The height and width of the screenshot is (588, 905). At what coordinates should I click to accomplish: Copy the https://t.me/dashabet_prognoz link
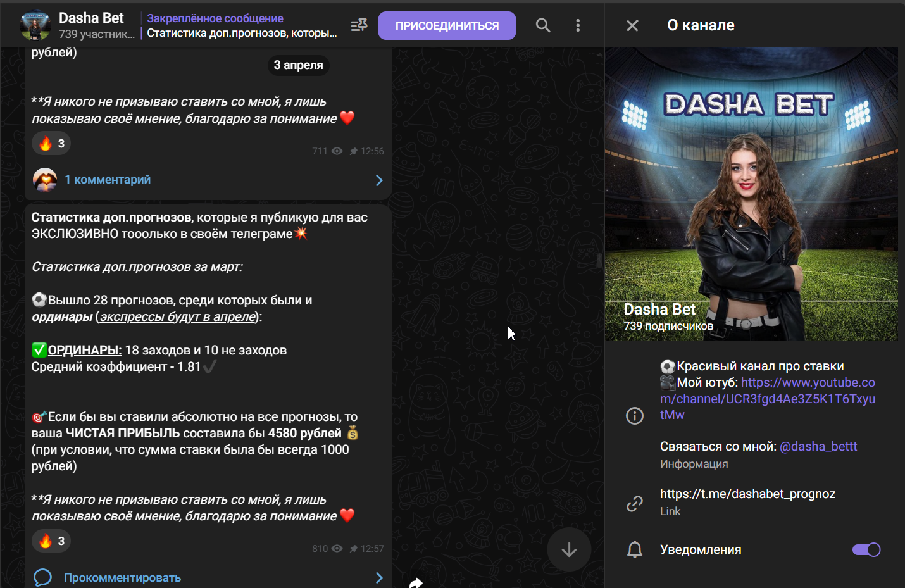747,494
